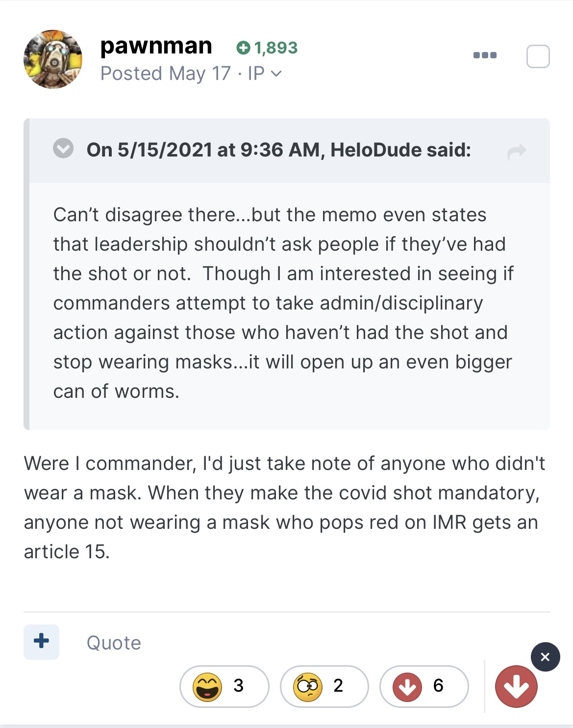Image resolution: width=573 pixels, height=728 pixels.
Task: Show the laugh reaction count number 3
Action: (239, 685)
